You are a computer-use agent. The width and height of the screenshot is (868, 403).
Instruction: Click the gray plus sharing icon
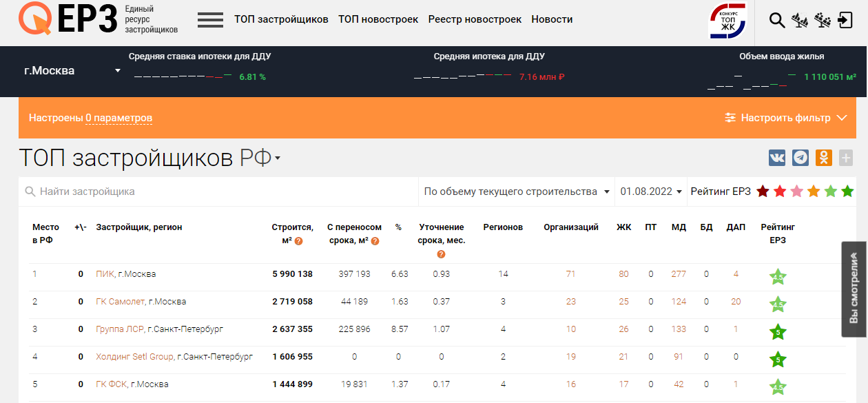tap(845, 158)
